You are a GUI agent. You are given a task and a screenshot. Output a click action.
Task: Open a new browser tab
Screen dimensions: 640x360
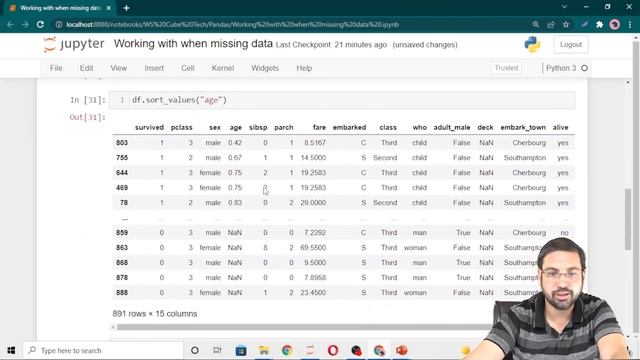(126, 8)
